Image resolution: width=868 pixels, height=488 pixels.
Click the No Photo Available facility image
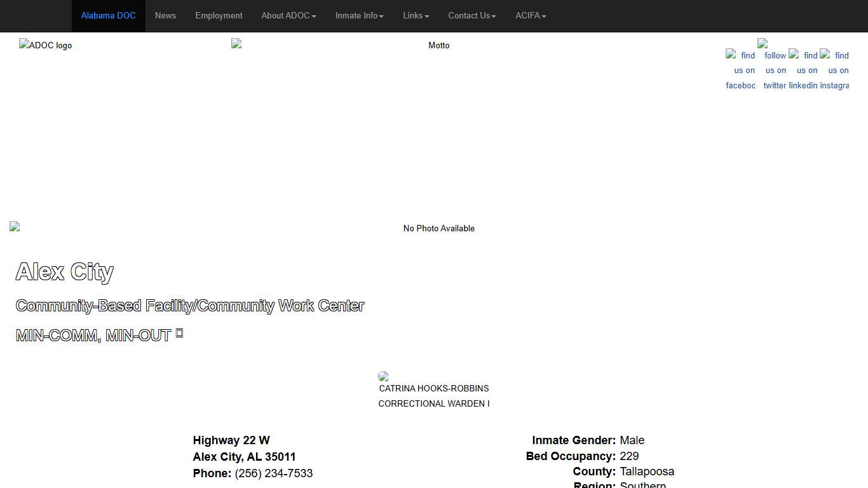[438, 228]
